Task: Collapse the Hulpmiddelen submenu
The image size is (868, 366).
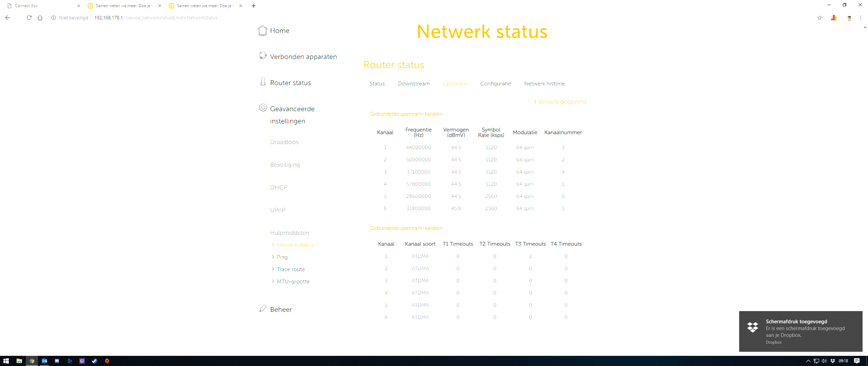Action: click(x=290, y=233)
